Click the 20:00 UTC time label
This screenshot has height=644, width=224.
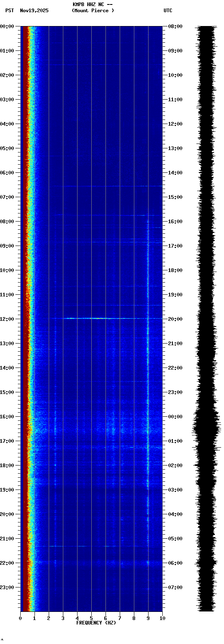(x=175, y=319)
